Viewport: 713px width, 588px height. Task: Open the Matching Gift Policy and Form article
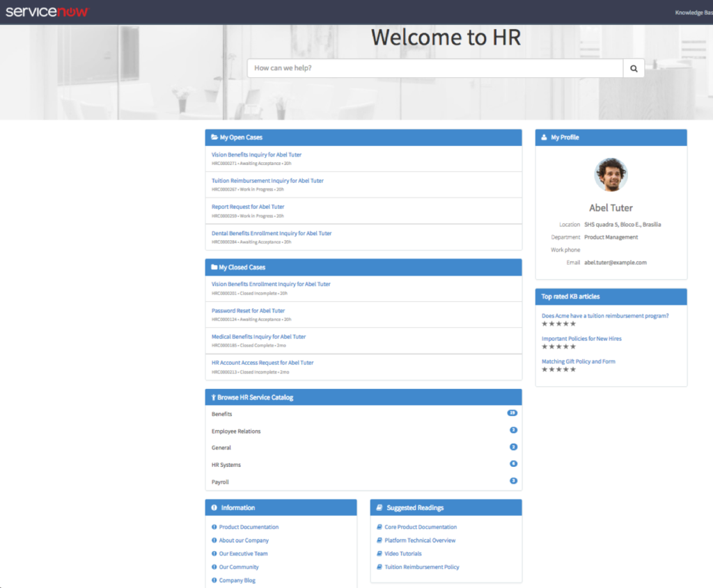coord(579,361)
